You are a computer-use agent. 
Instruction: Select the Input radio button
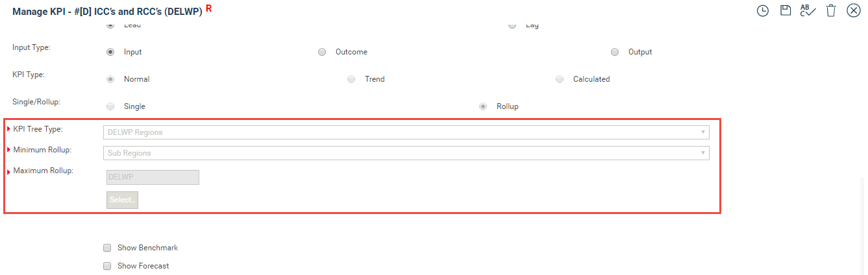tap(110, 52)
